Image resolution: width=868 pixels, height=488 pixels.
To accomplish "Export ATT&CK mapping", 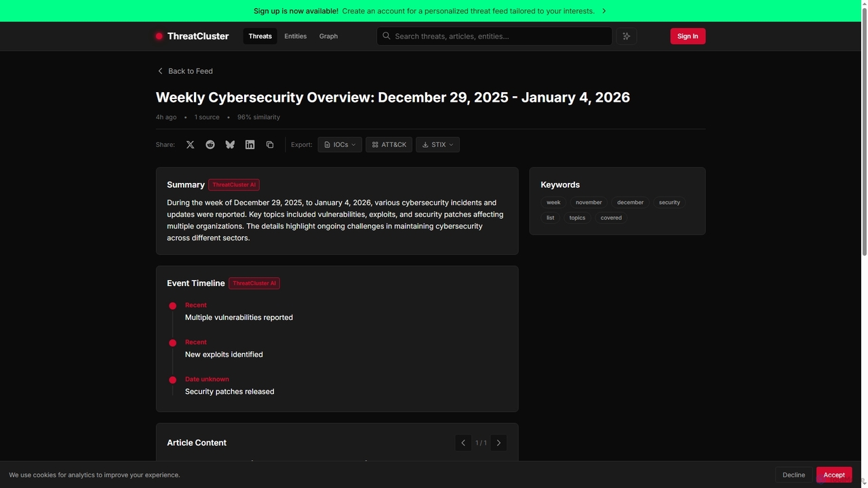I will [x=389, y=144].
